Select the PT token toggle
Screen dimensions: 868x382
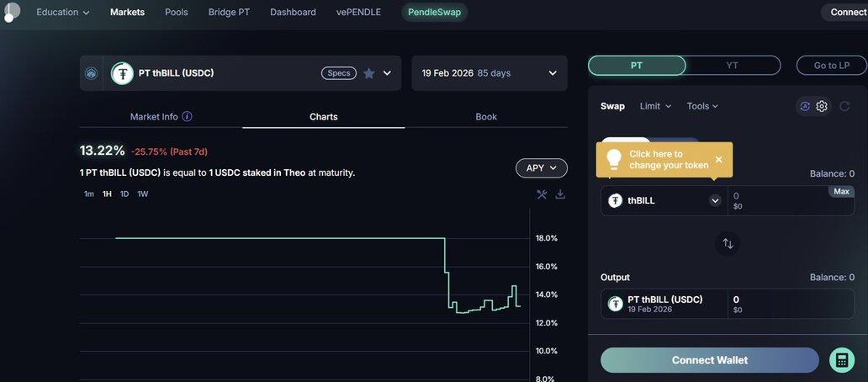coord(637,66)
